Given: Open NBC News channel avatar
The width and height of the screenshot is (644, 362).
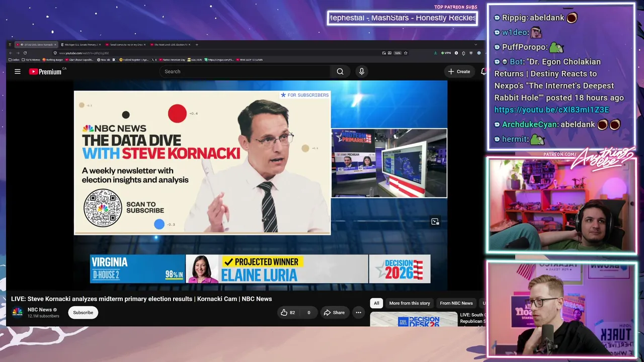Looking at the screenshot, I should coord(18,312).
